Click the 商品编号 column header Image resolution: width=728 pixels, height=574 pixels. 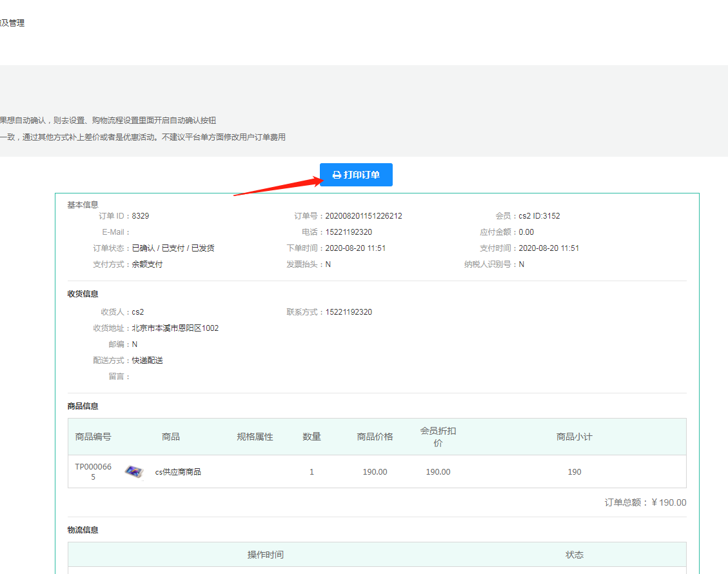tap(93, 437)
